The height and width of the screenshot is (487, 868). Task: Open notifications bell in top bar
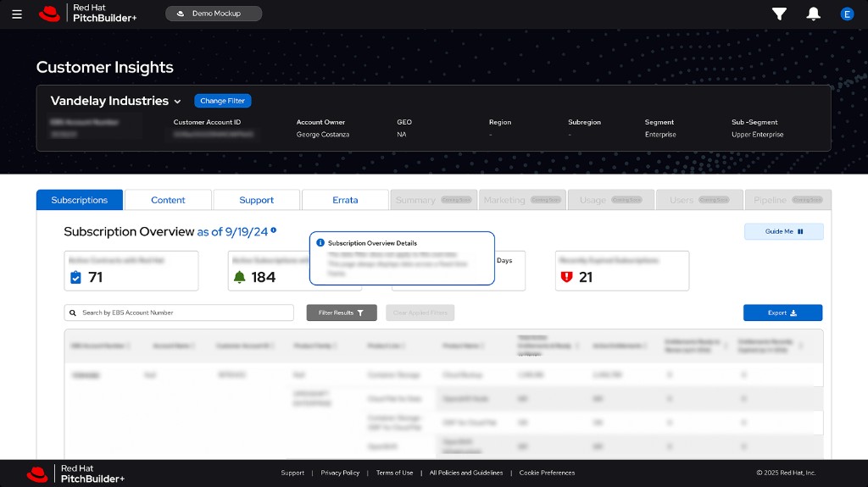(813, 14)
